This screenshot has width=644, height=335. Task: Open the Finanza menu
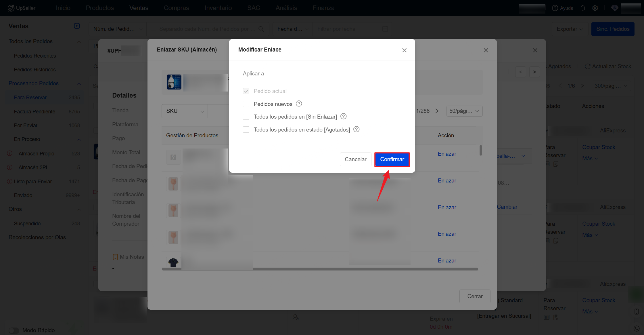click(323, 8)
